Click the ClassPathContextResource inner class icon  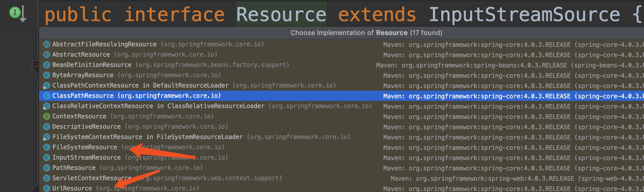pyautogui.click(x=46, y=85)
